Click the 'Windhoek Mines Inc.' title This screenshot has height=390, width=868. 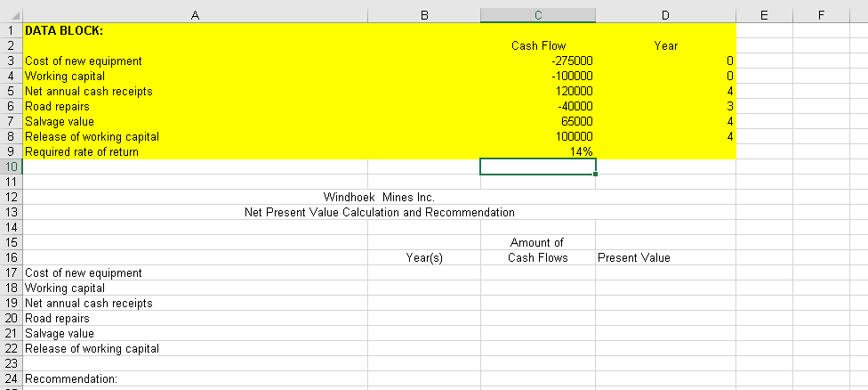(379, 197)
